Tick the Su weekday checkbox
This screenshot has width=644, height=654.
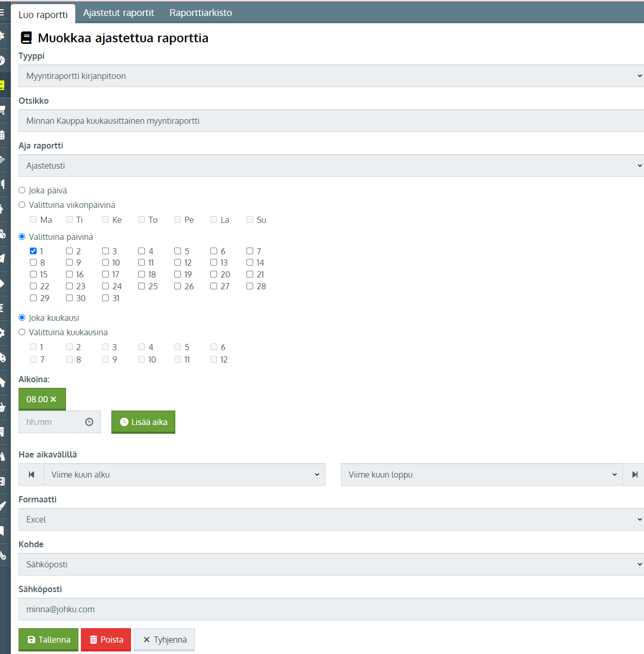tap(250, 220)
